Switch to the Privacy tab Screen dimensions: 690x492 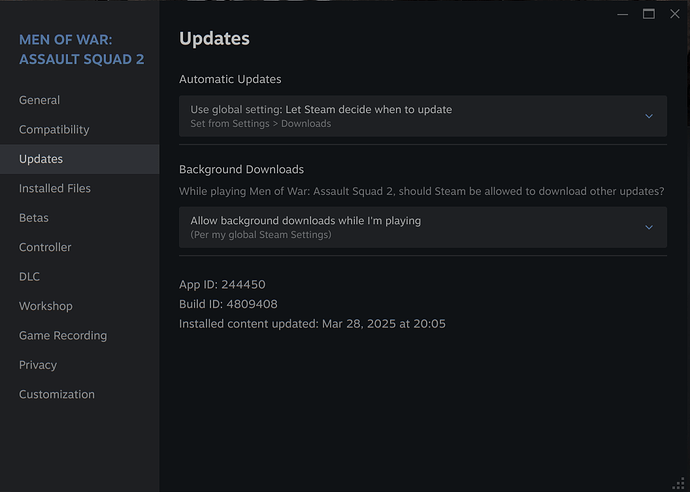[38, 365]
